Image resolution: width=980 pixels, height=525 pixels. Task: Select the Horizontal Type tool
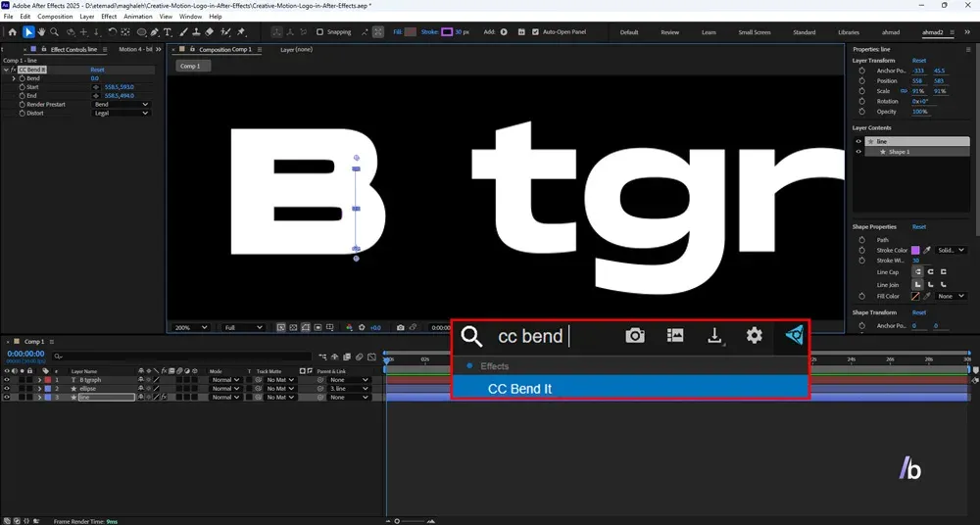click(x=168, y=32)
